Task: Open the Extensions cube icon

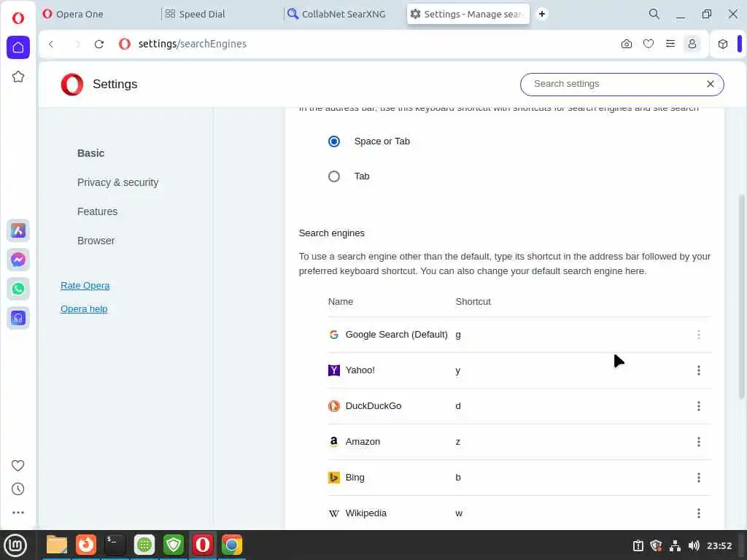Action: 723,44
